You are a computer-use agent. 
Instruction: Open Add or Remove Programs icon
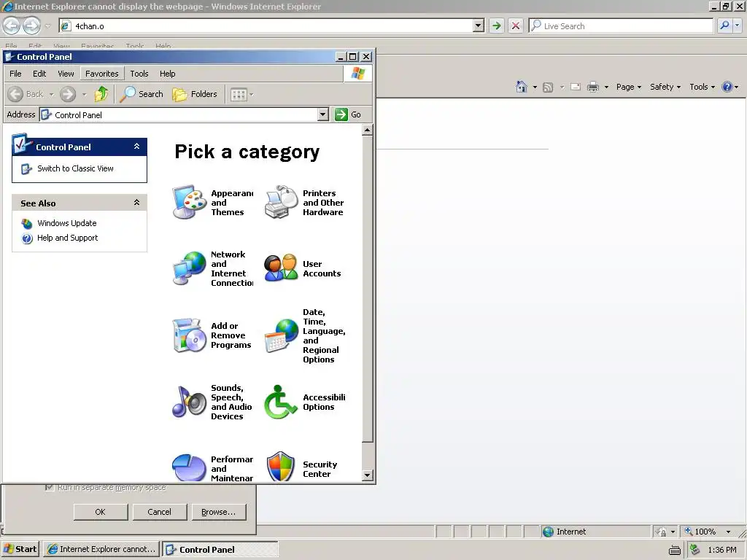coord(189,335)
